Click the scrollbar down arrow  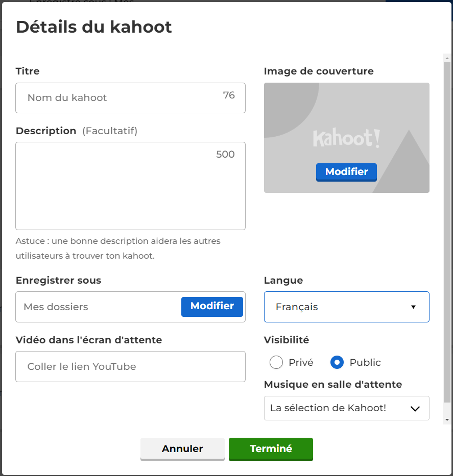tap(447, 420)
